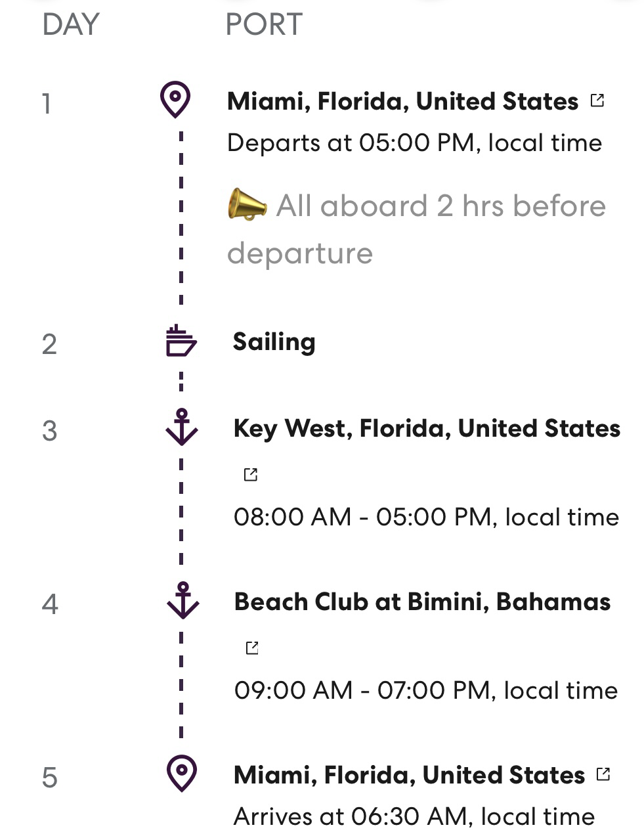644x838 pixels.
Task: Click the Arrives at 06:30 AM text
Action: pos(414,817)
